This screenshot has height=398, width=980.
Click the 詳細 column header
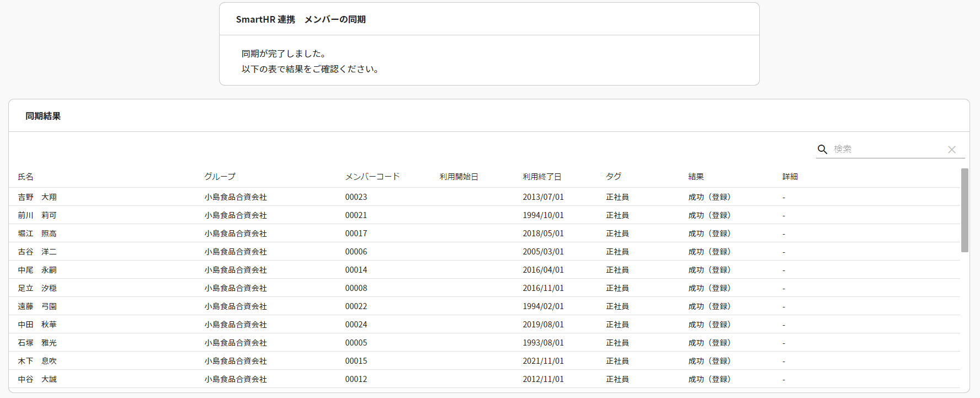(790, 177)
